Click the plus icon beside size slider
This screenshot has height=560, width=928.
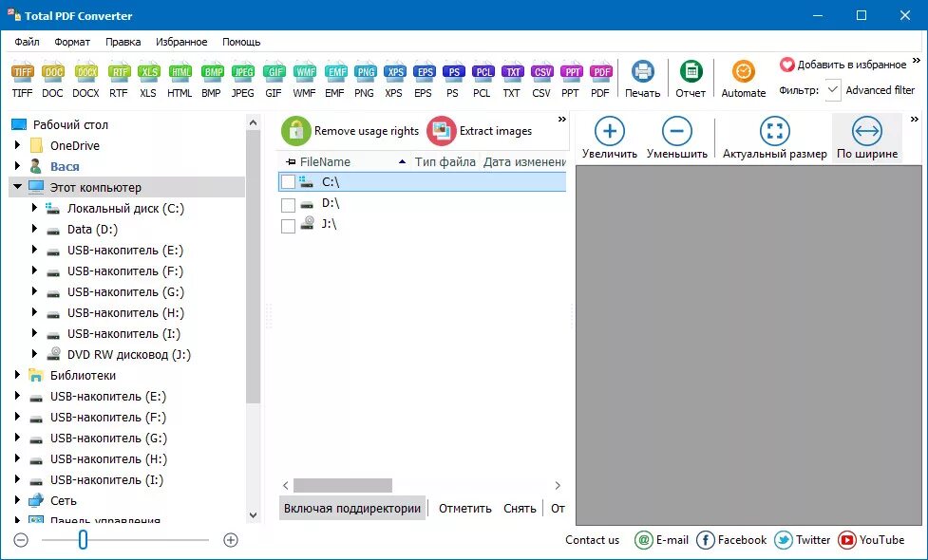click(x=231, y=539)
